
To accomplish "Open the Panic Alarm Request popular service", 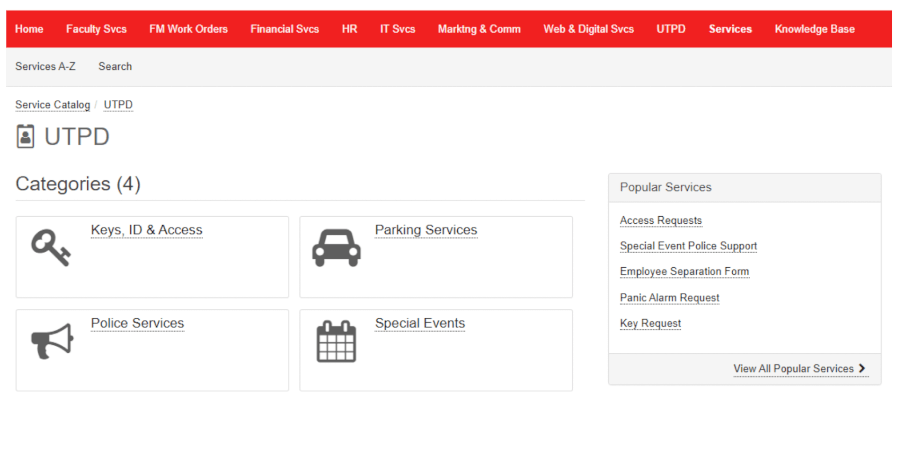I will pyautogui.click(x=669, y=298).
